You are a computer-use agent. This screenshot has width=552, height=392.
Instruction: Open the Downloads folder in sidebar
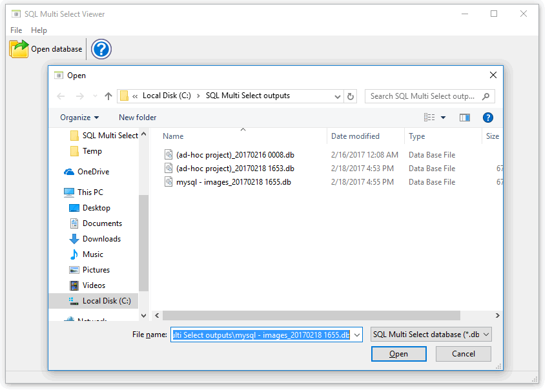[x=101, y=239]
